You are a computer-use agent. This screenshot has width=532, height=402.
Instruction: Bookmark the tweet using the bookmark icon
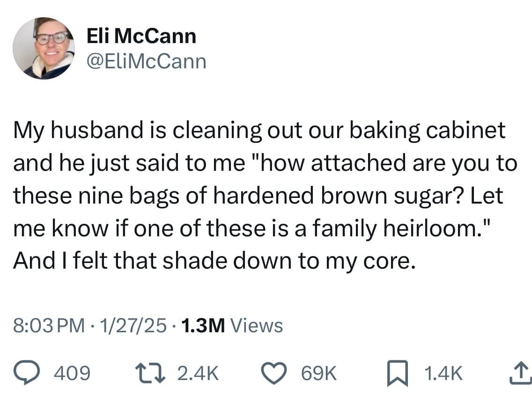[398, 373]
